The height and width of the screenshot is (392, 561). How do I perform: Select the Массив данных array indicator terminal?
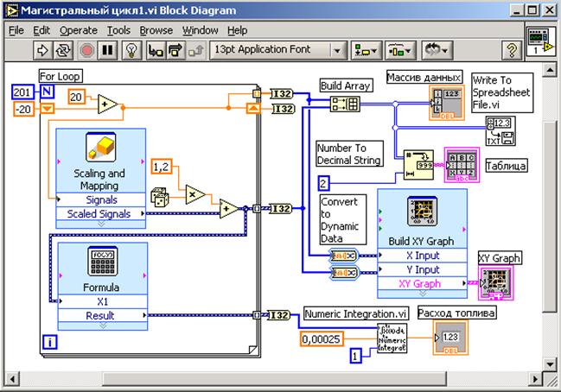pyautogui.click(x=447, y=102)
